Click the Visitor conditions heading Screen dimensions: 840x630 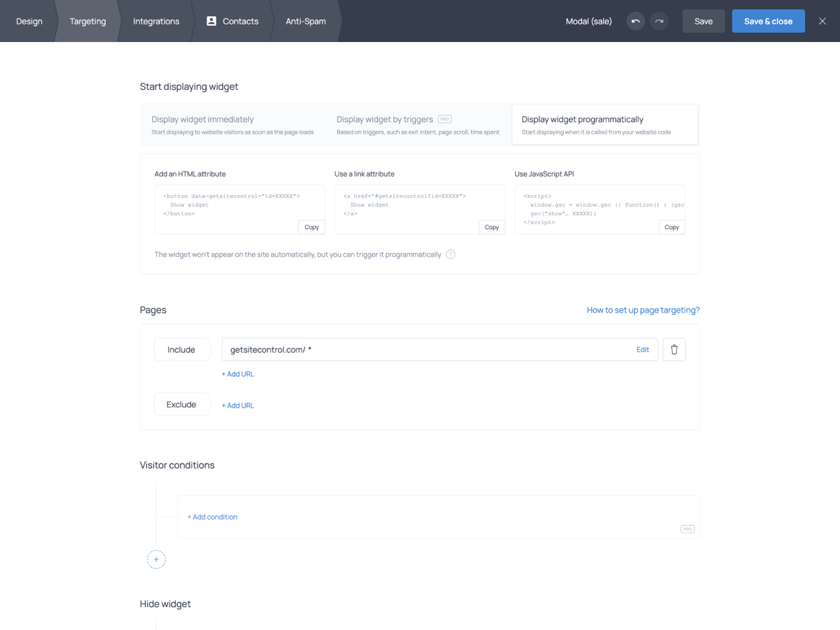[x=177, y=465]
